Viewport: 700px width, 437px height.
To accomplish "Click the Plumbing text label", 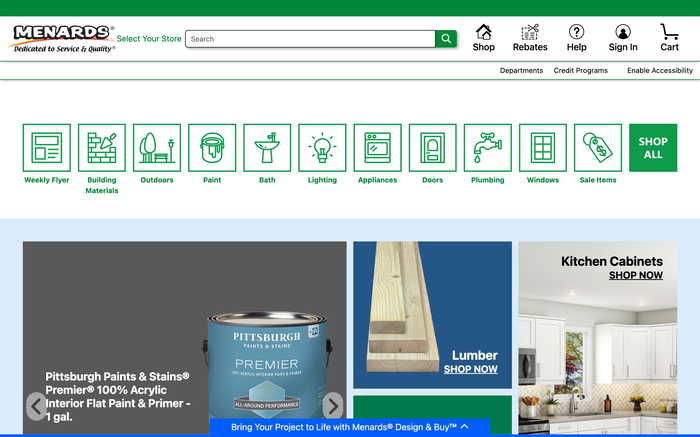I will [x=488, y=180].
